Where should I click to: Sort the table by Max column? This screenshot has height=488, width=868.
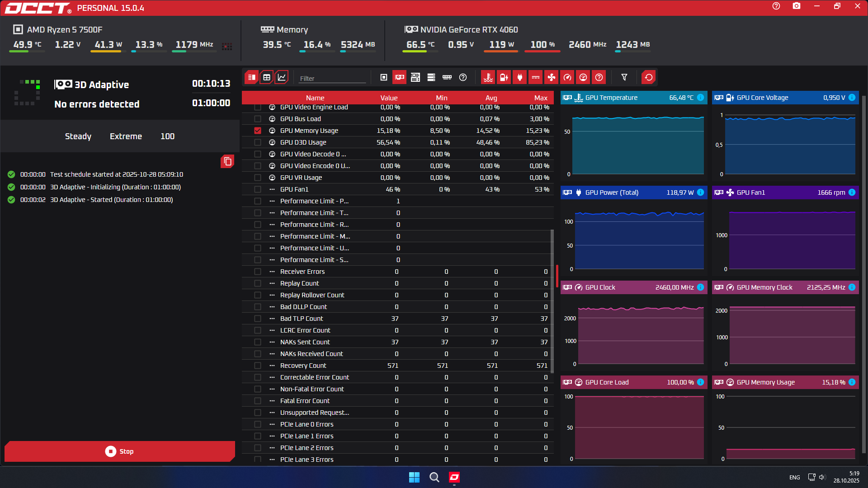tap(540, 98)
